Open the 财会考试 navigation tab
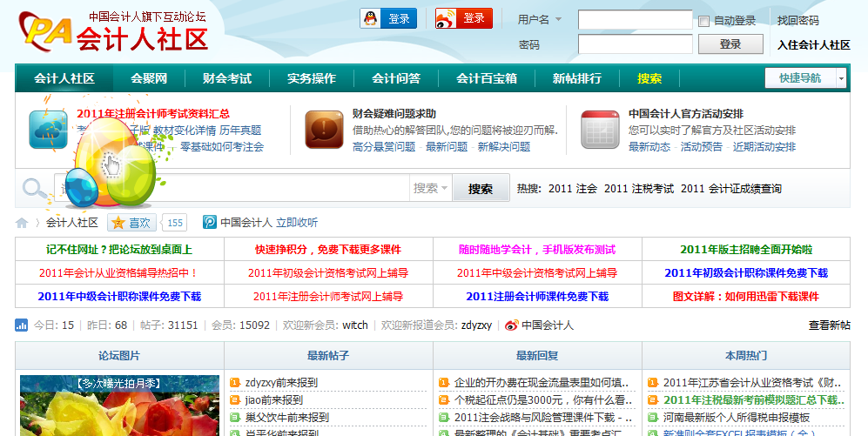This screenshot has height=436, width=868. pos(227,78)
